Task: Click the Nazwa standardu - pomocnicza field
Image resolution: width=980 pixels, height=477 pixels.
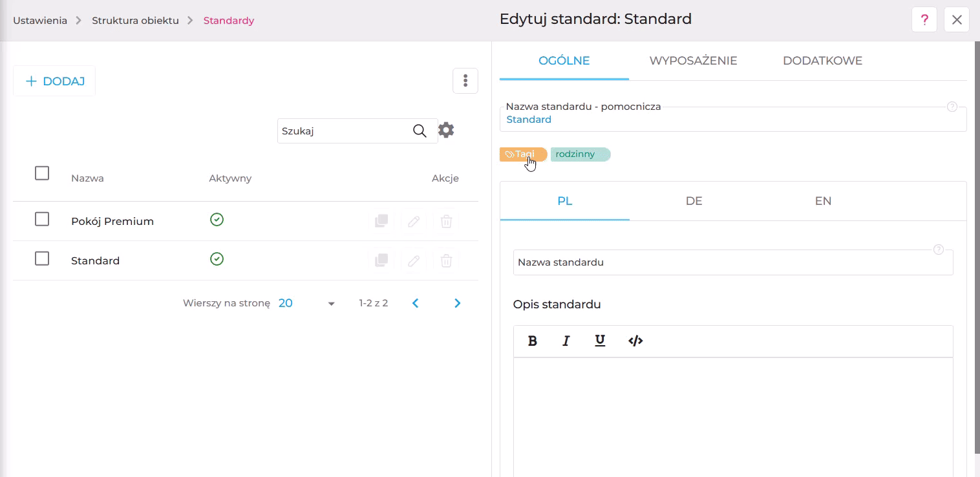Action: pyautogui.click(x=733, y=120)
